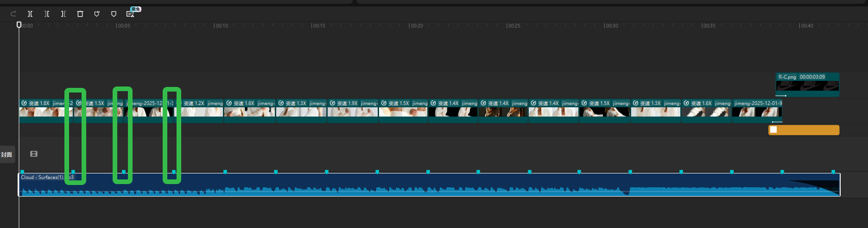Viewport: 868px width, 228px height.
Task: Click the filmstrip icon beside cover
Action: point(34,154)
